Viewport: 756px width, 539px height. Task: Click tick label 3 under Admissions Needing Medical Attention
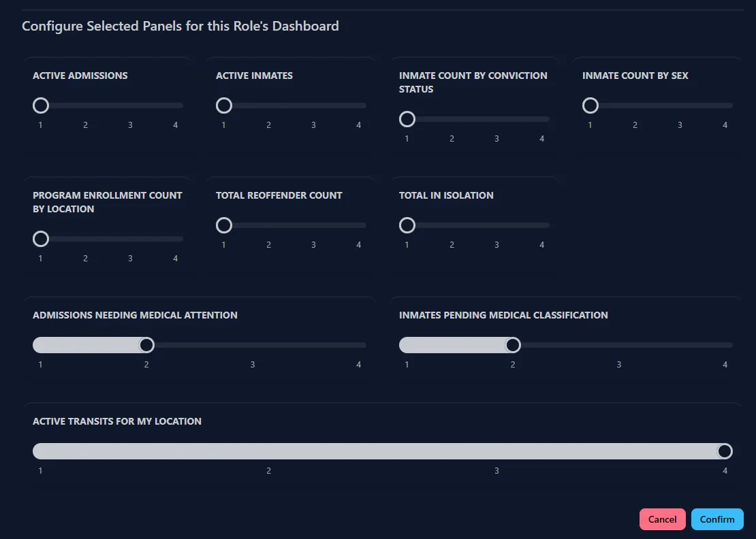click(253, 365)
